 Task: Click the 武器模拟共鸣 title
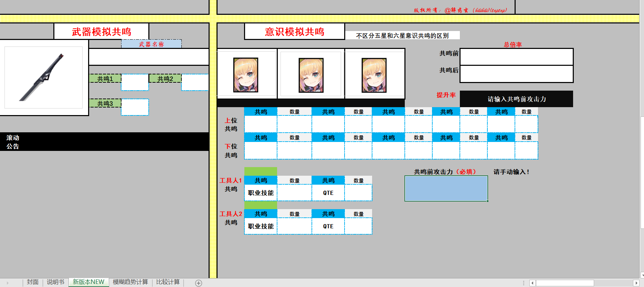(x=102, y=32)
